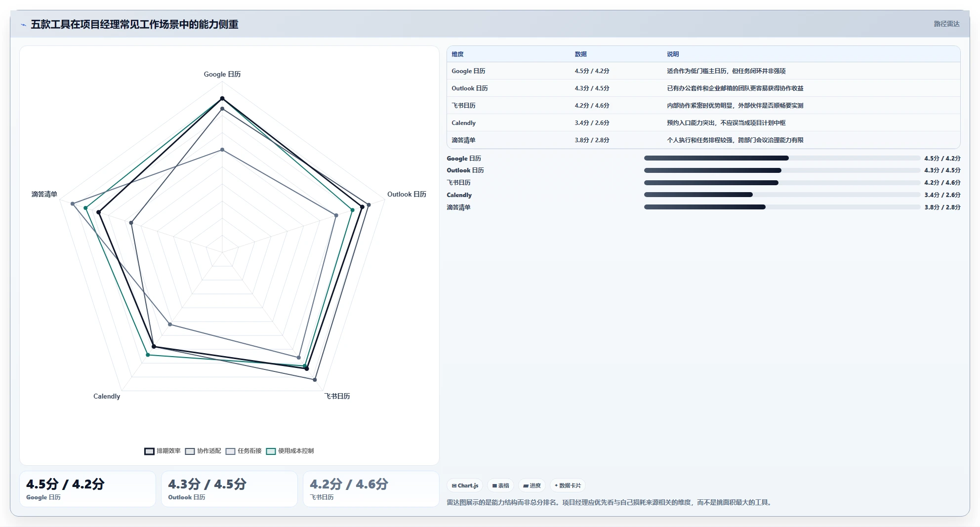Click the dashboard title 五款工具在项目经理常见工作场景中的能力侧重

(x=134, y=24)
